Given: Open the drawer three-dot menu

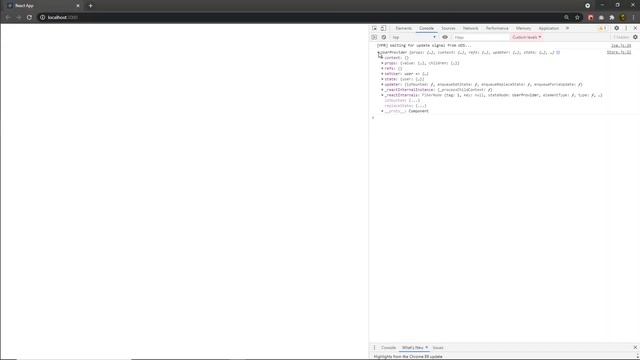Looking at the screenshot, I should (x=374, y=347).
